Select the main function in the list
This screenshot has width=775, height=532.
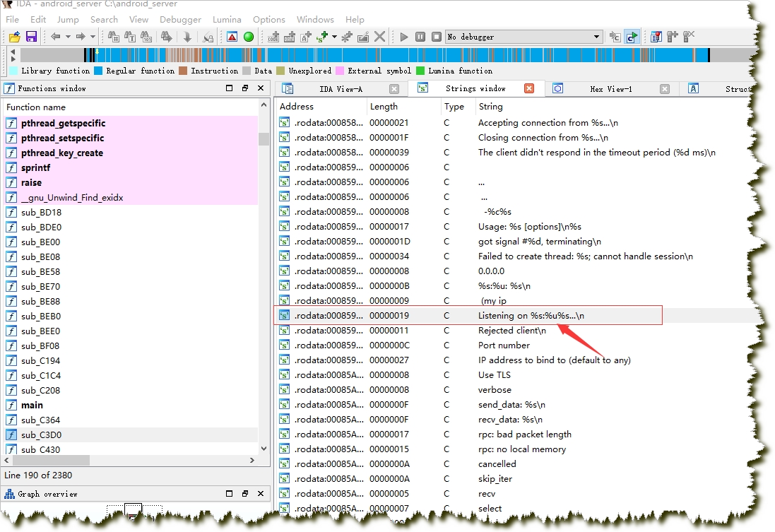[131, 406]
